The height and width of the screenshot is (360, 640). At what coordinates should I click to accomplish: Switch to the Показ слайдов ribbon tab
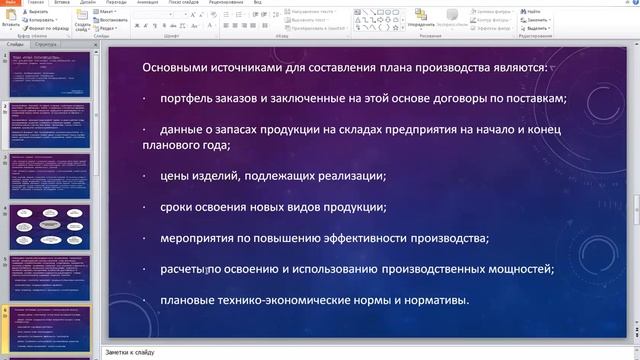184,2
